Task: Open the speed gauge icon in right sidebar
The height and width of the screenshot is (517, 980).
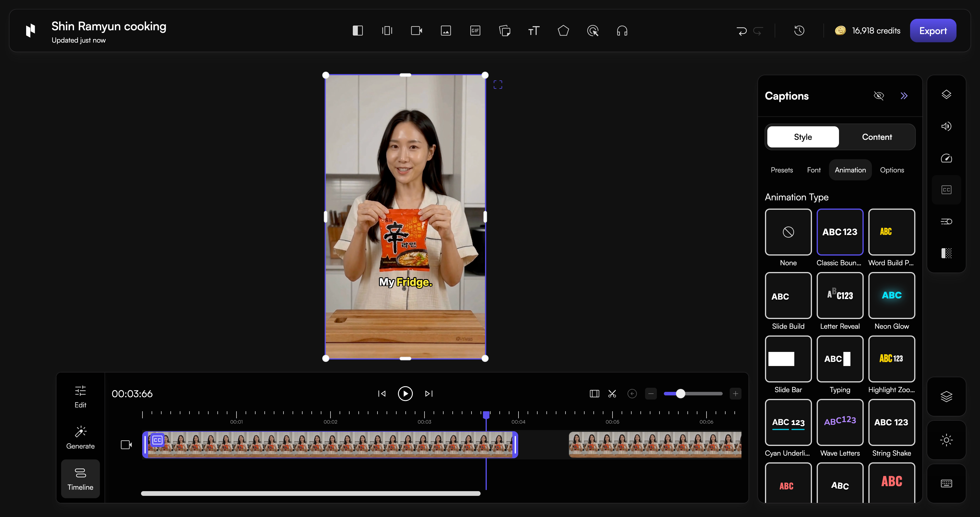Action: click(947, 158)
